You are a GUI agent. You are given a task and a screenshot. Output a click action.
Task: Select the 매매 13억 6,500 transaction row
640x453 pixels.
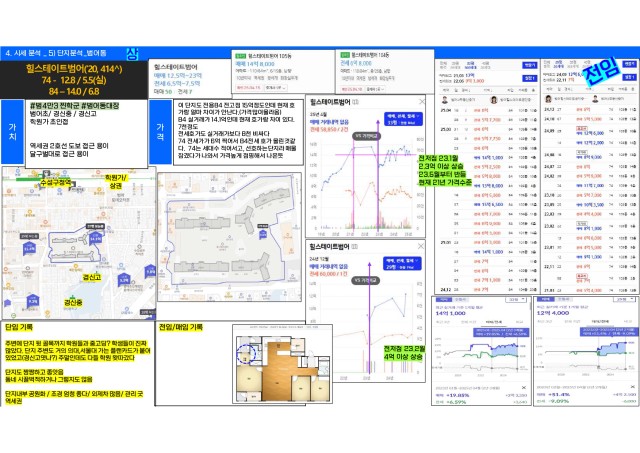(487, 204)
